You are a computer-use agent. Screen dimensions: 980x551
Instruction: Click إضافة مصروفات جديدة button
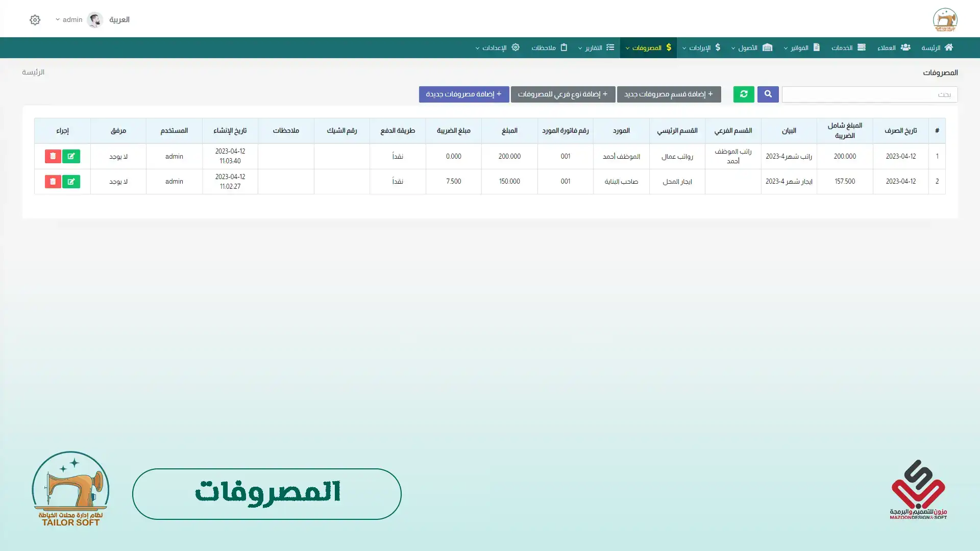464,94
